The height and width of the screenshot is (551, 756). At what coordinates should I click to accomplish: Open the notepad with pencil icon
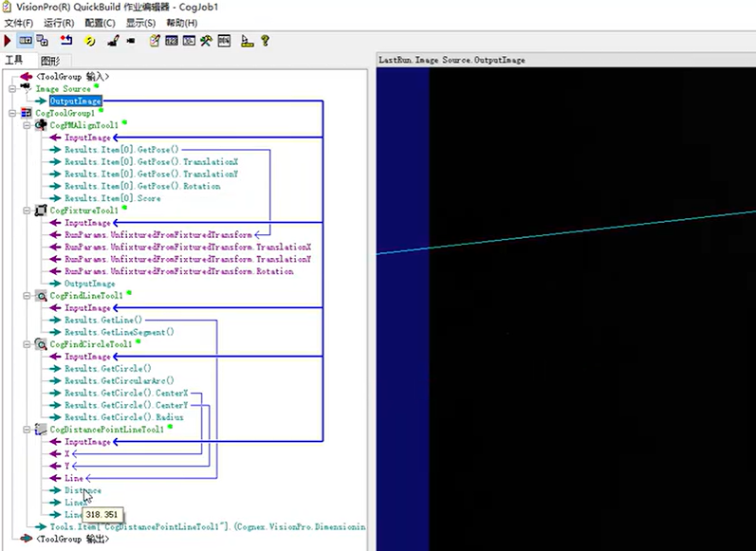(155, 41)
